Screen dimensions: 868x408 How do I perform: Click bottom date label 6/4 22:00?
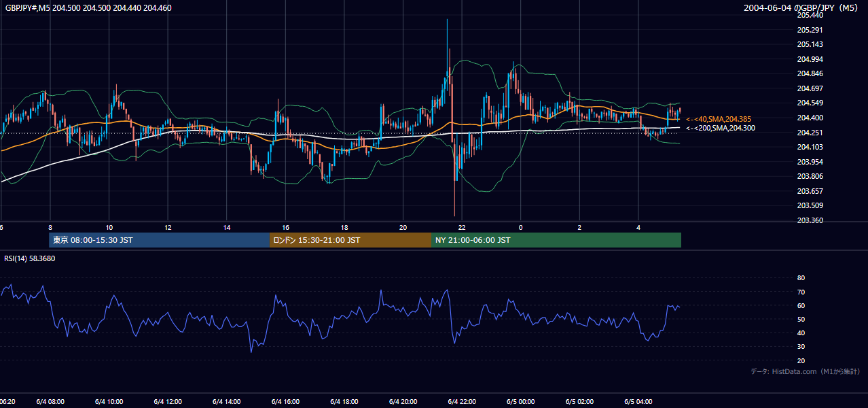462,402
